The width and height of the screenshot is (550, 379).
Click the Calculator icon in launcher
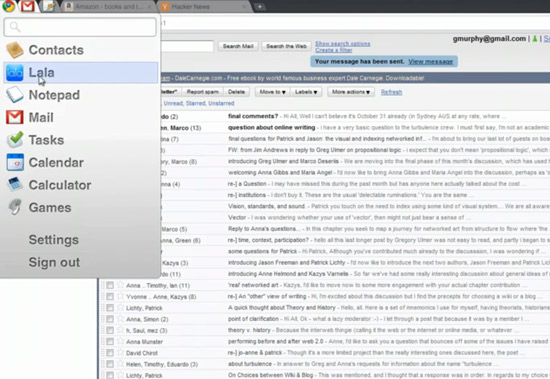click(x=15, y=185)
